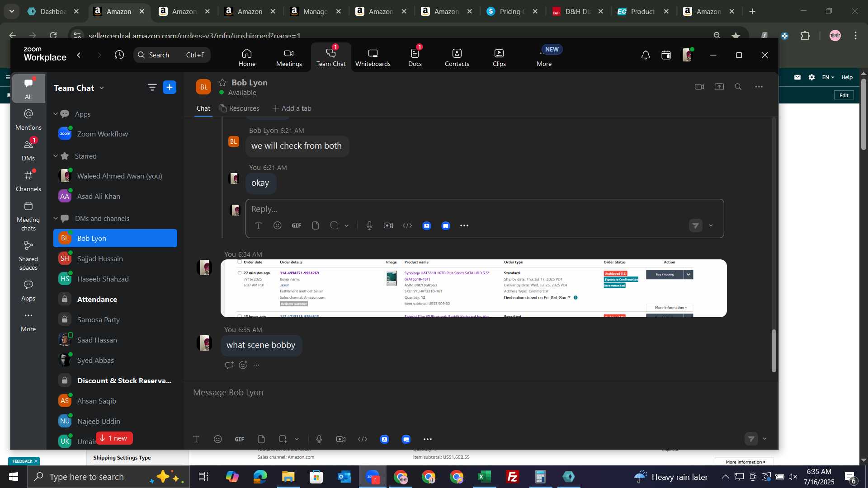Open the Zoom Home tab
The image size is (868, 488).
(247, 58)
